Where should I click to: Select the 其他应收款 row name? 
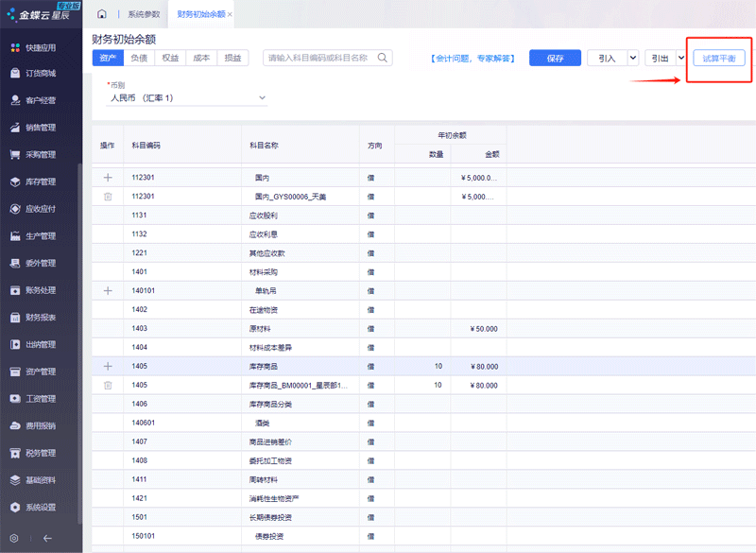[x=267, y=253]
